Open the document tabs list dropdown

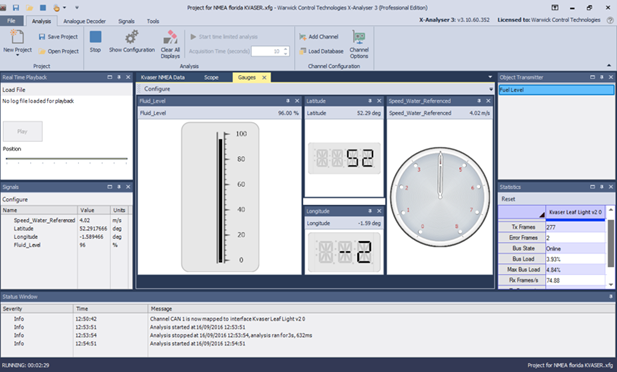490,77
